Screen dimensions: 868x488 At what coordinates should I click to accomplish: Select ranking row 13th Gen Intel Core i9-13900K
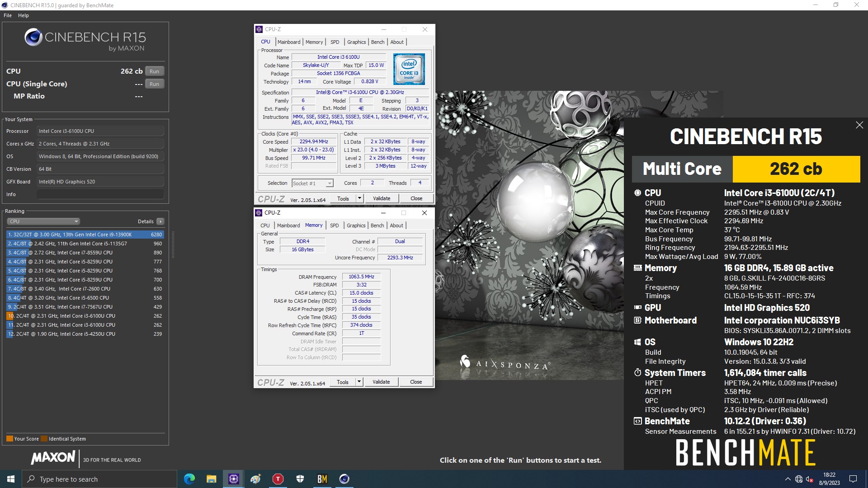click(85, 235)
